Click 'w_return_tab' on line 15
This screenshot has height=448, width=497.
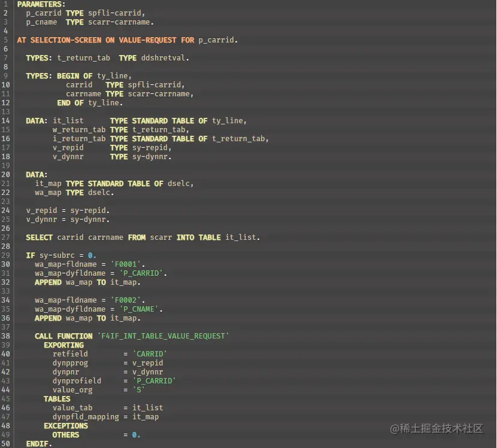pos(79,130)
